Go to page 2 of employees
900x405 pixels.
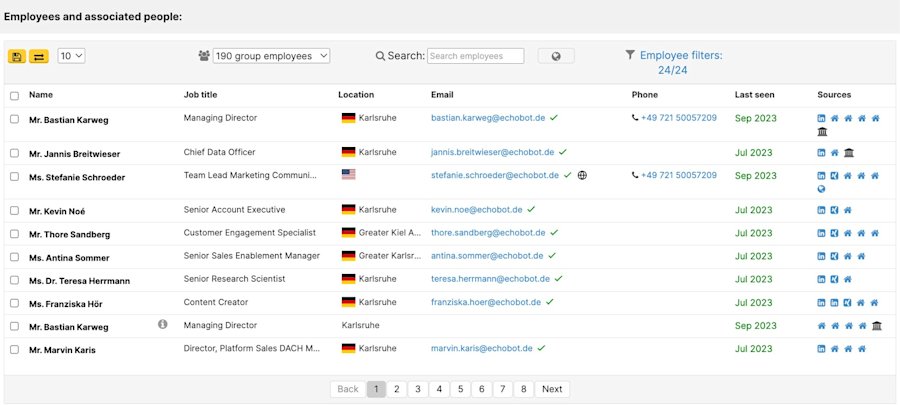[397, 389]
